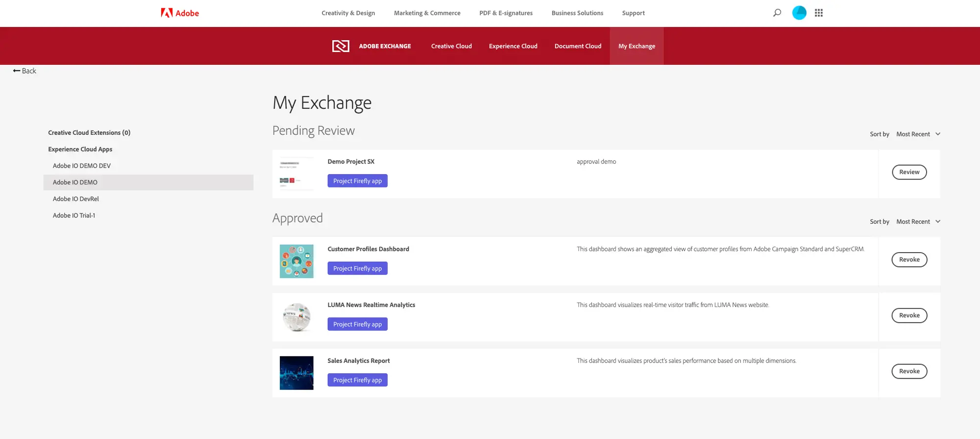Select Adobe IO DEMO DEV in sidebar

point(82,166)
